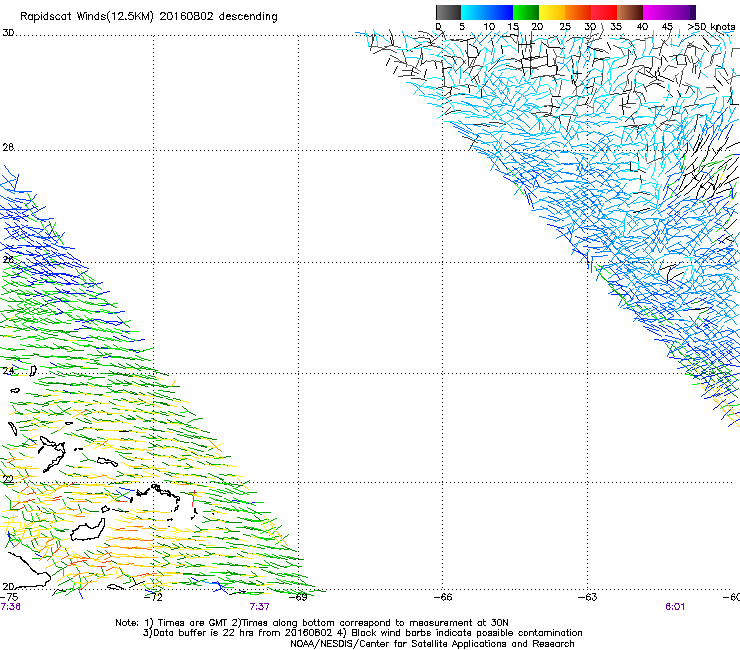Click the longitude label '-66'
740x650 pixels.
click(x=443, y=597)
